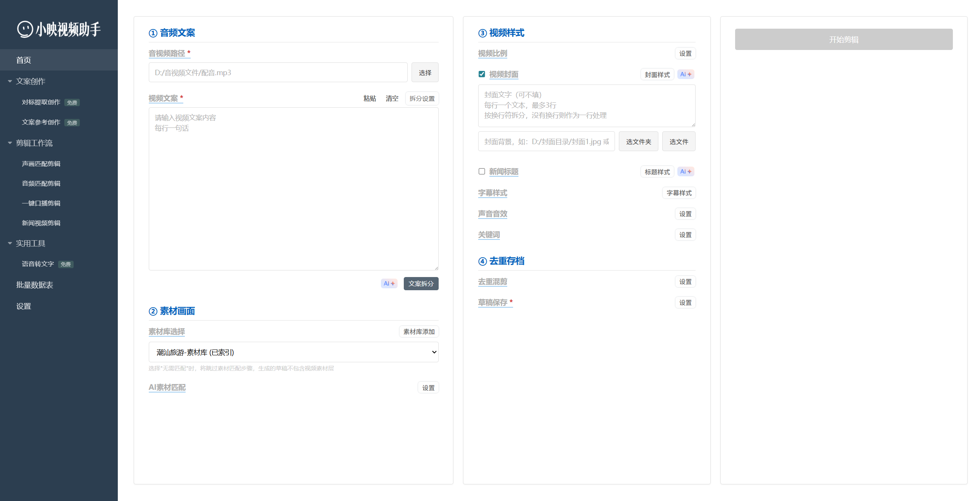Go to 首页 in the sidebar
This screenshot has width=980, height=501.
click(59, 60)
